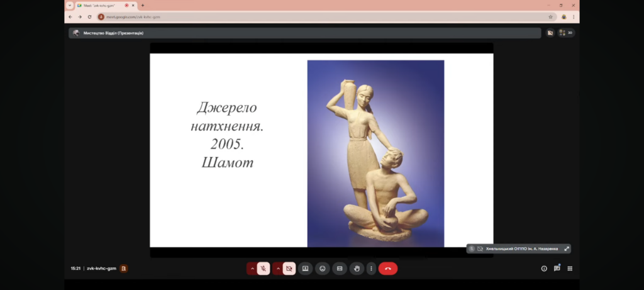Open the activities grid icon

click(570, 269)
